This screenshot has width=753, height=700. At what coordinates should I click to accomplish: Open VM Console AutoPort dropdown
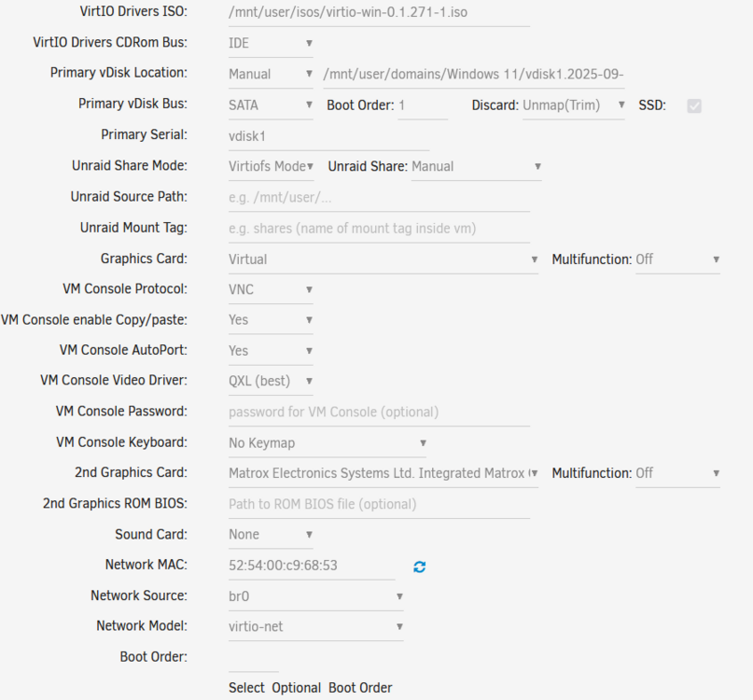271,351
